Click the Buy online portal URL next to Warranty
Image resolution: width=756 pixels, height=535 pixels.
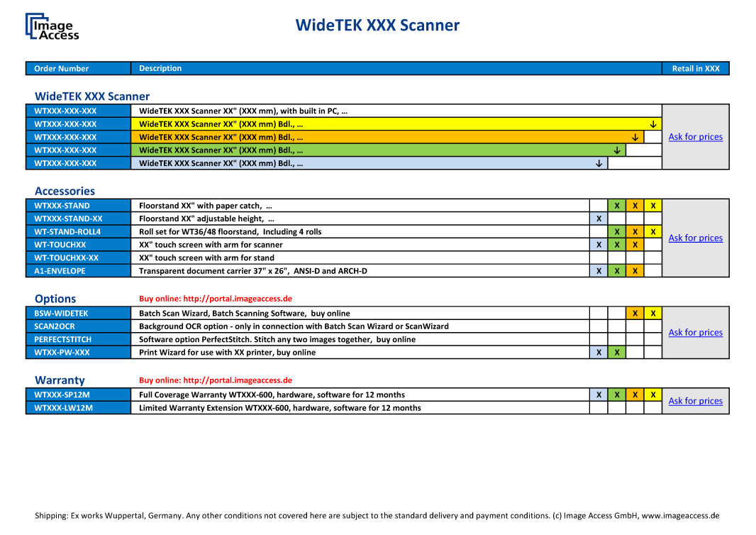[x=238, y=380]
